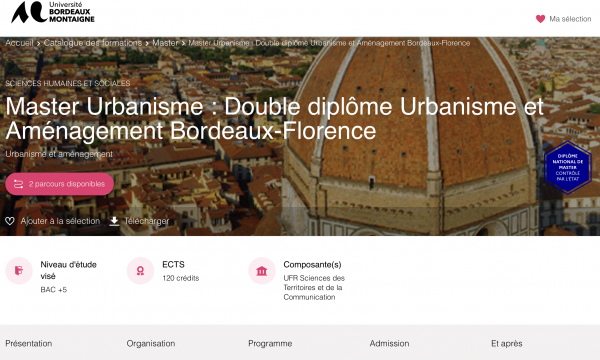Image resolution: width=600 pixels, height=360 pixels.
Task: Open the Programme tab
Action: pyautogui.click(x=270, y=344)
